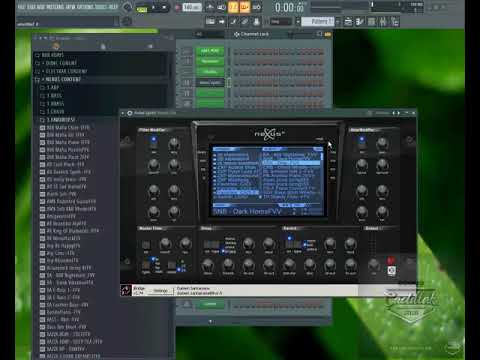480x360 pixels.
Task: Toggle wait-for-input icon in transport
Action: [221, 7]
